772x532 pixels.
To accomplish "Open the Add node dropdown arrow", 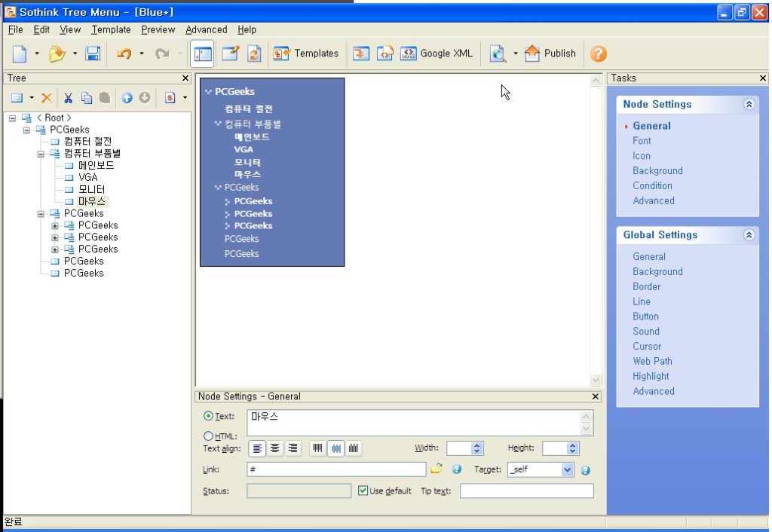I will (32, 98).
